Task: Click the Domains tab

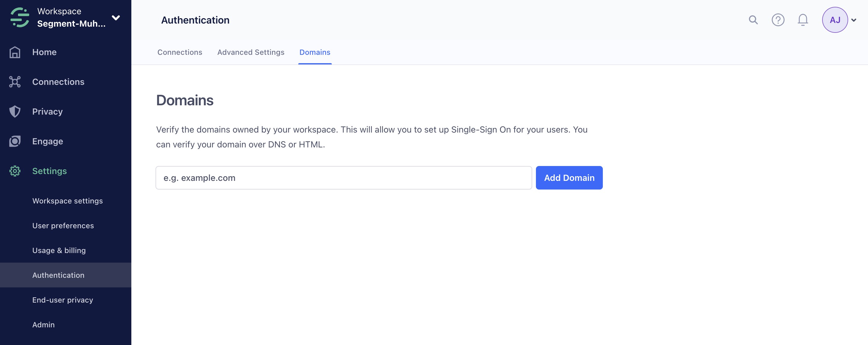Action: pyautogui.click(x=314, y=52)
